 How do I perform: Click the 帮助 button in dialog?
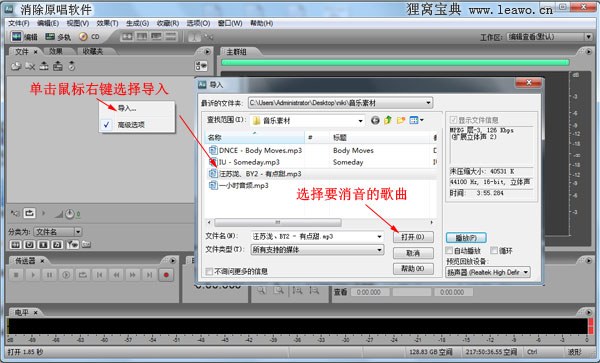coord(413,269)
